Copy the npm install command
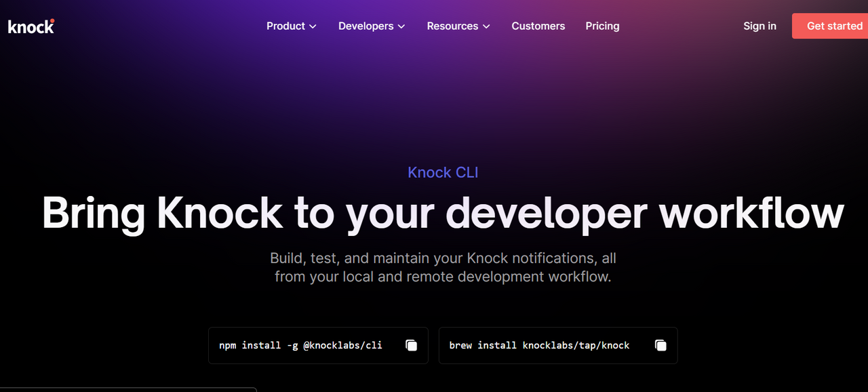The width and height of the screenshot is (868, 392). 411,346
